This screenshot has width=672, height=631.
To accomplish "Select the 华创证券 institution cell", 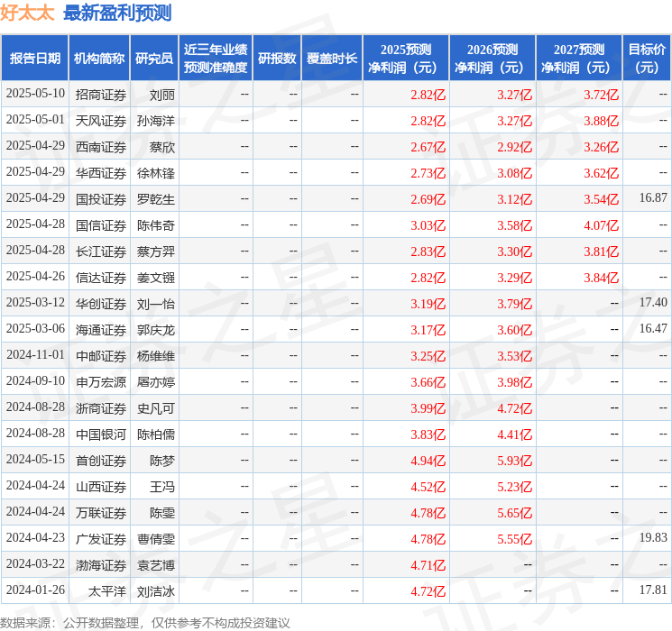I will pos(101,304).
